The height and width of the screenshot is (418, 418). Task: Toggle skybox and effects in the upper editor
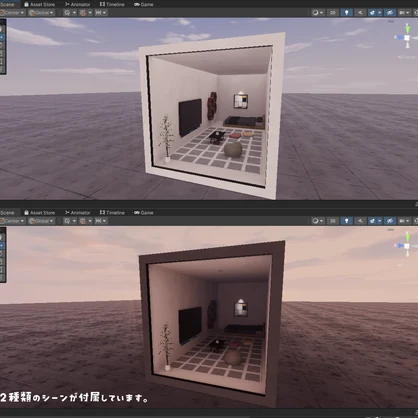pos(372,13)
